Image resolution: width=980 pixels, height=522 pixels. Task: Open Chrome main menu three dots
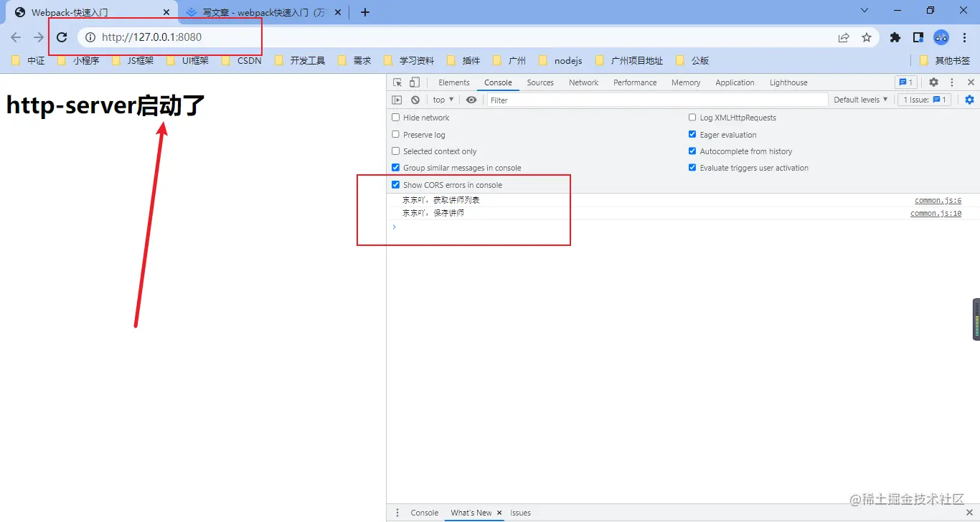pyautogui.click(x=964, y=37)
